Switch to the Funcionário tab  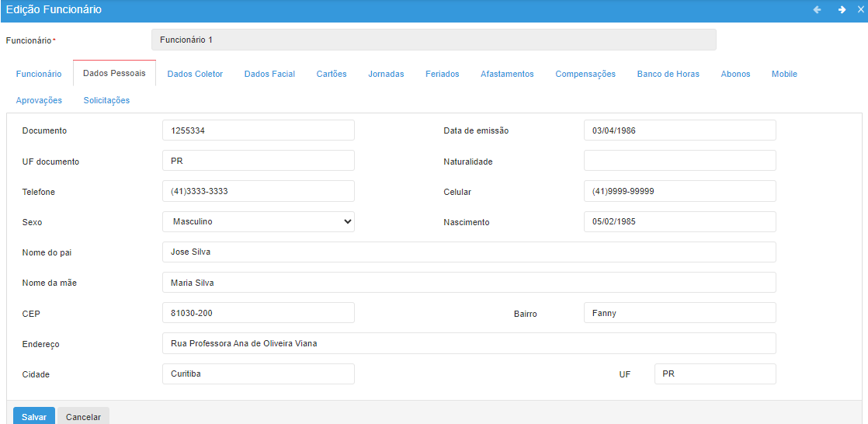pyautogui.click(x=39, y=75)
